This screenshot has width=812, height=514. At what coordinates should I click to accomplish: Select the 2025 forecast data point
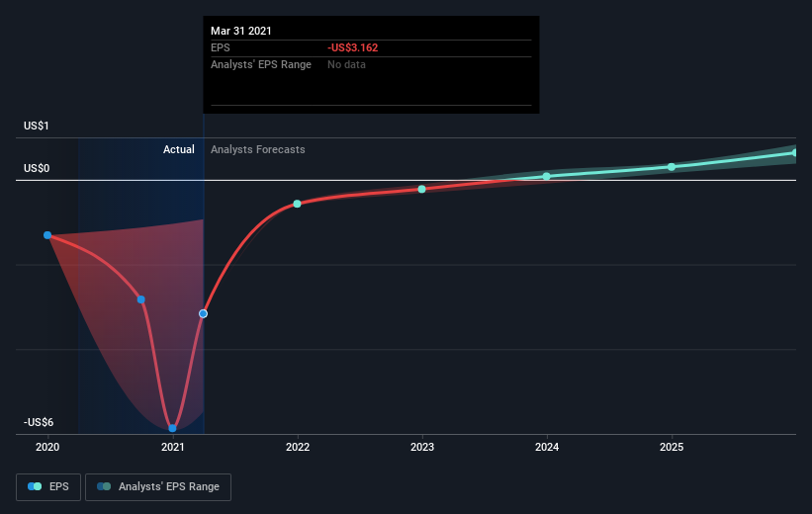click(672, 167)
